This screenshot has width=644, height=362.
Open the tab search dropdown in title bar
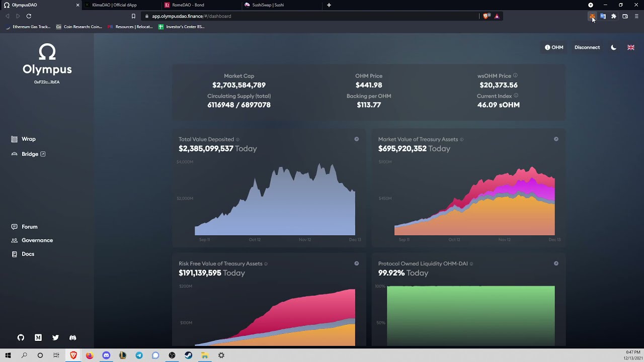tap(591, 5)
